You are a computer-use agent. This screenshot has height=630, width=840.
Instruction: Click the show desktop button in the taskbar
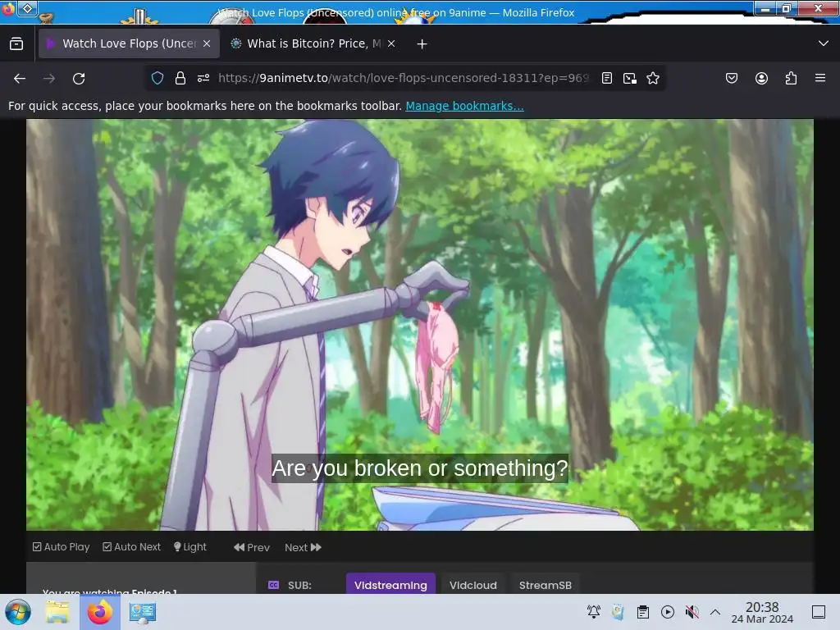click(x=819, y=612)
